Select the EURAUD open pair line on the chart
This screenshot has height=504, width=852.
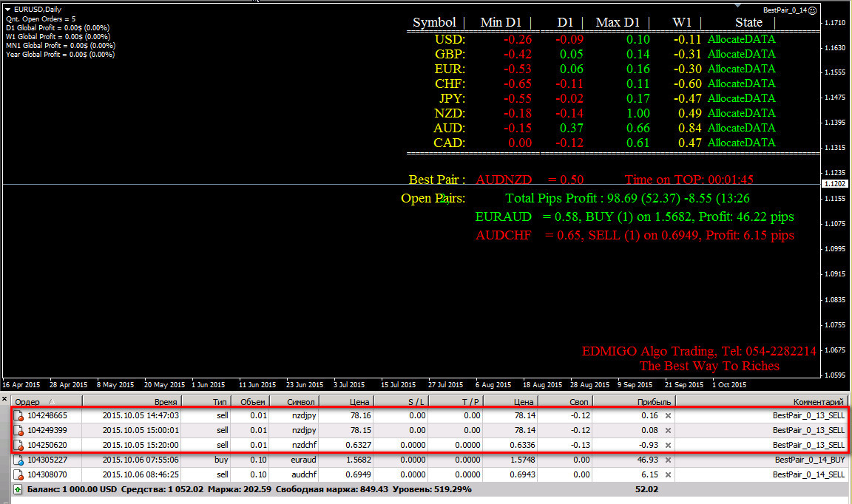pyautogui.click(x=635, y=217)
